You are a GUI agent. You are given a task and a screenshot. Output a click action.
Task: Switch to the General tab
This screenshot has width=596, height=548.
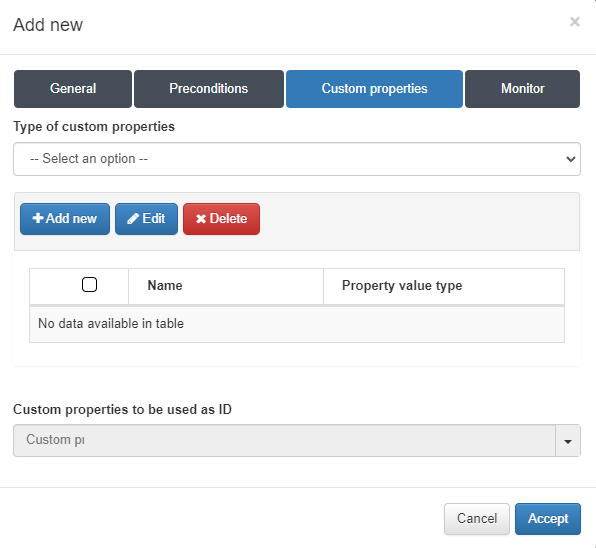(x=73, y=89)
